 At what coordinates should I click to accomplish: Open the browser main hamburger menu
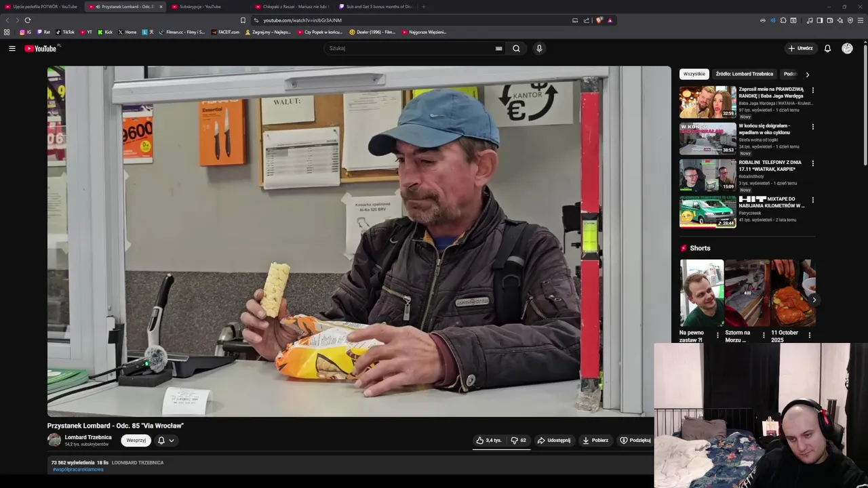click(861, 20)
